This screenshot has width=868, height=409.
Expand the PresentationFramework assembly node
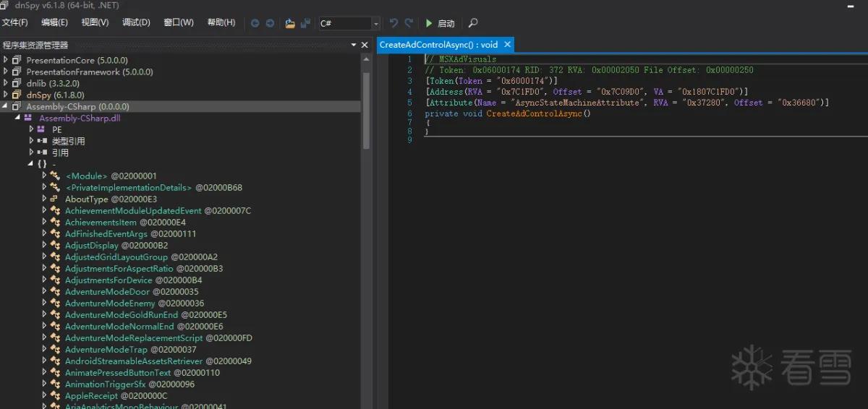6,72
